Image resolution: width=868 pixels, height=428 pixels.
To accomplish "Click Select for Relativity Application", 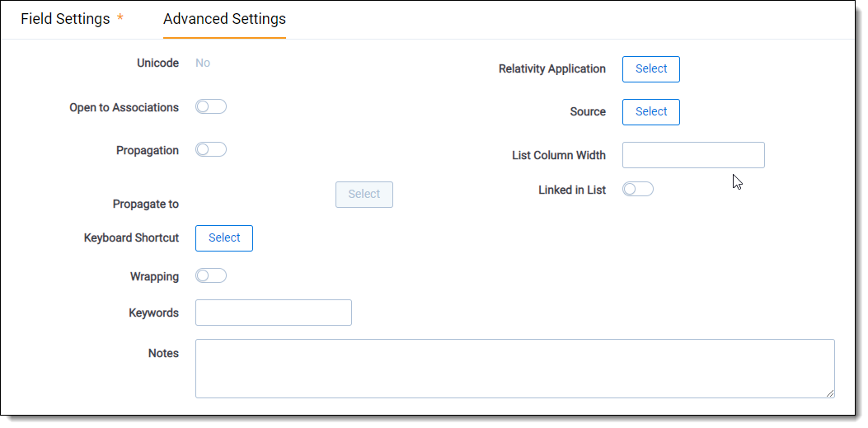I will pyautogui.click(x=650, y=69).
